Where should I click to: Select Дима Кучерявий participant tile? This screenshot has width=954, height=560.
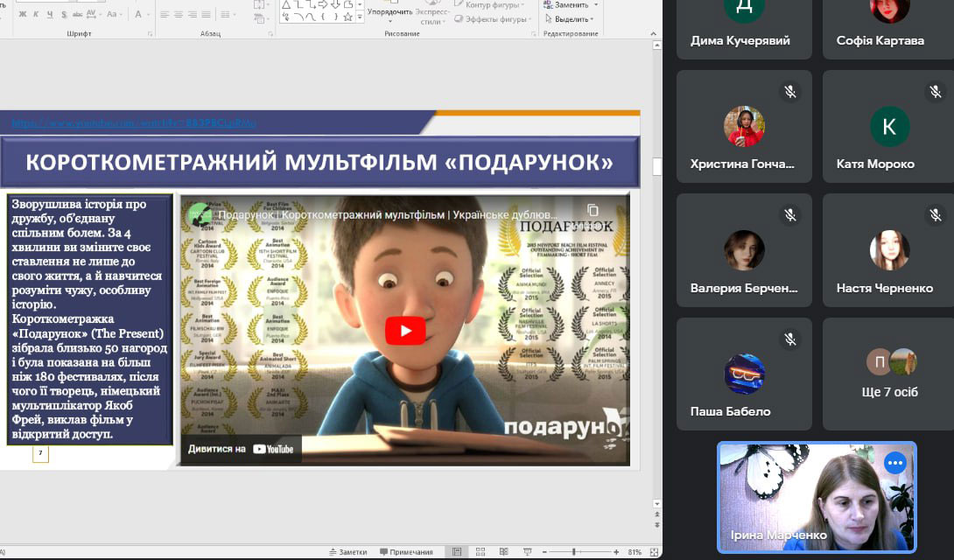point(744,29)
